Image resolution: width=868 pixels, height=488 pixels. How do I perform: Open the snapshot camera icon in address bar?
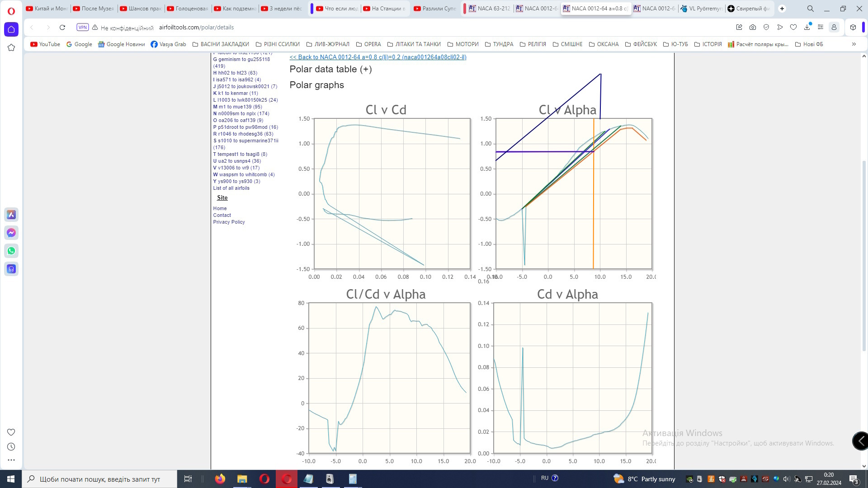pyautogui.click(x=753, y=28)
